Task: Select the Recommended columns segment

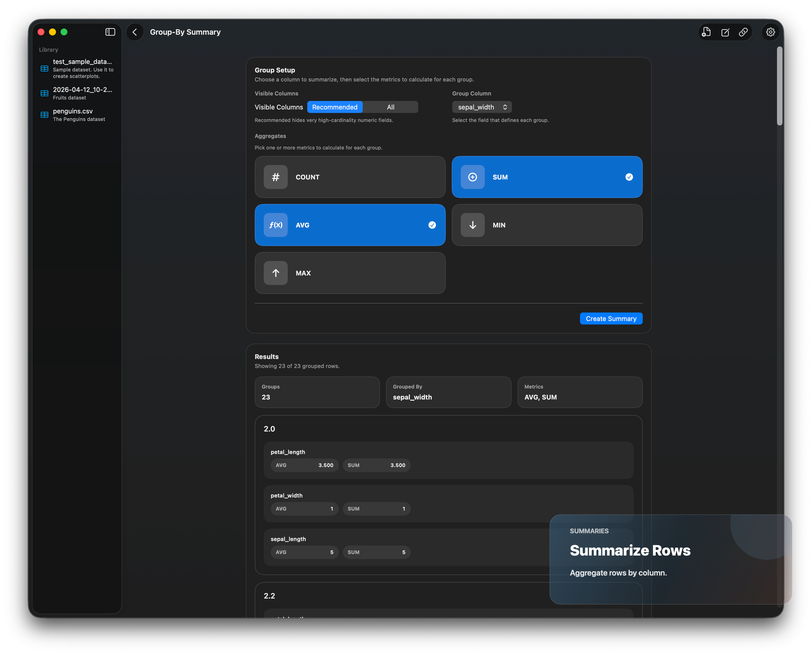Action: [x=335, y=107]
